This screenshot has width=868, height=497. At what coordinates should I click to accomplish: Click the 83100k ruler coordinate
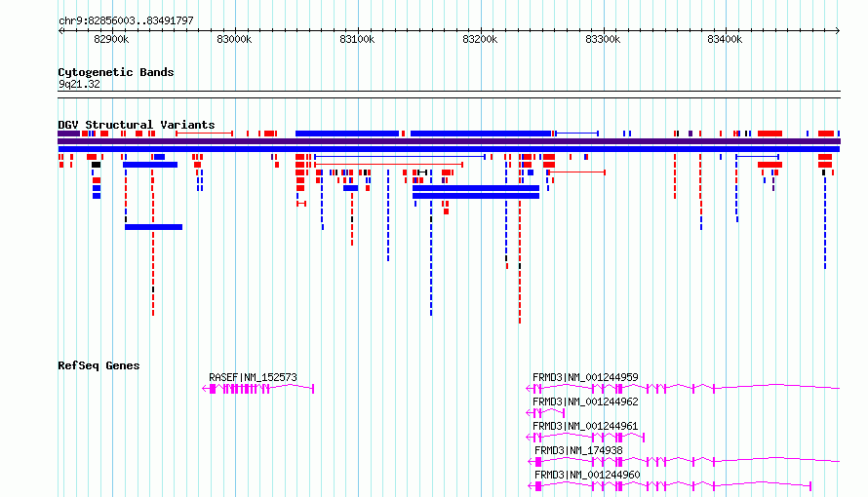(357, 39)
